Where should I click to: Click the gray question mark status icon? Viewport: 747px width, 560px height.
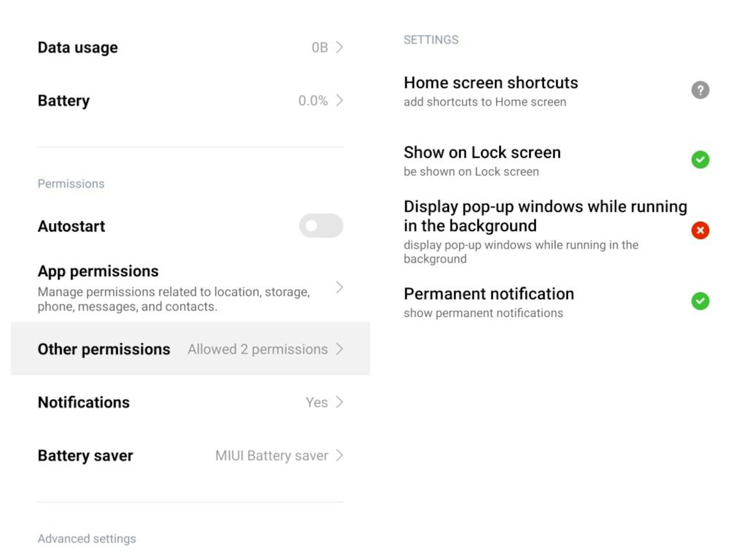[700, 90]
